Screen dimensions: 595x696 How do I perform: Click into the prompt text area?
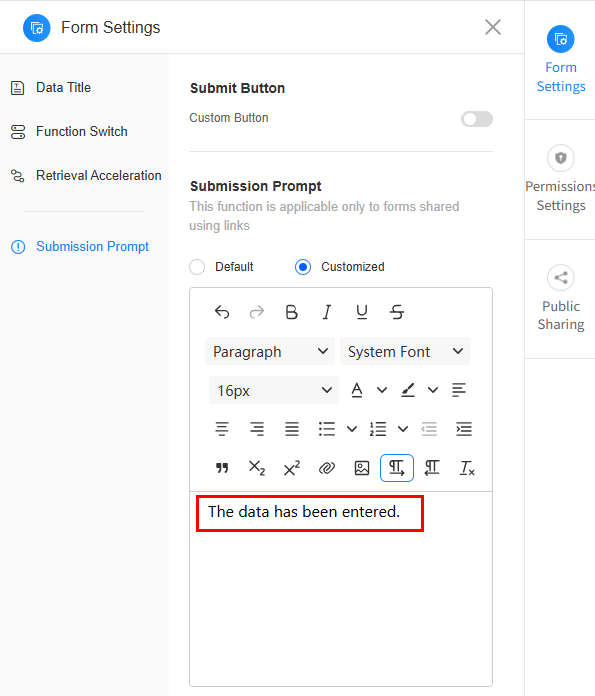(341, 589)
